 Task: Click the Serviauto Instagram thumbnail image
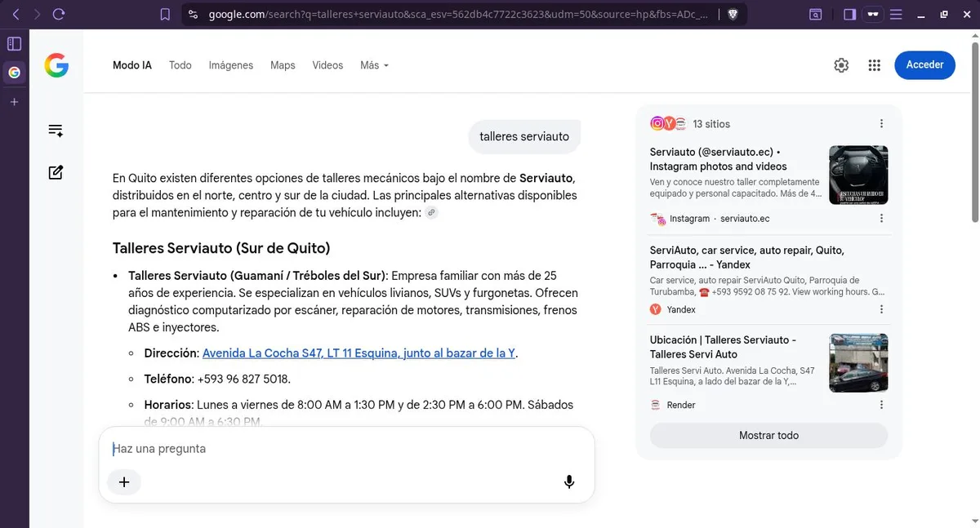tap(858, 175)
